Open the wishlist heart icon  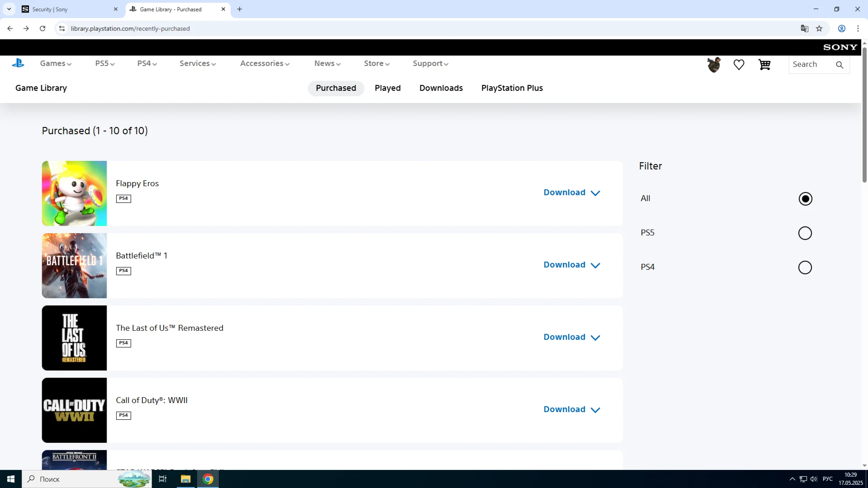pyautogui.click(x=739, y=65)
